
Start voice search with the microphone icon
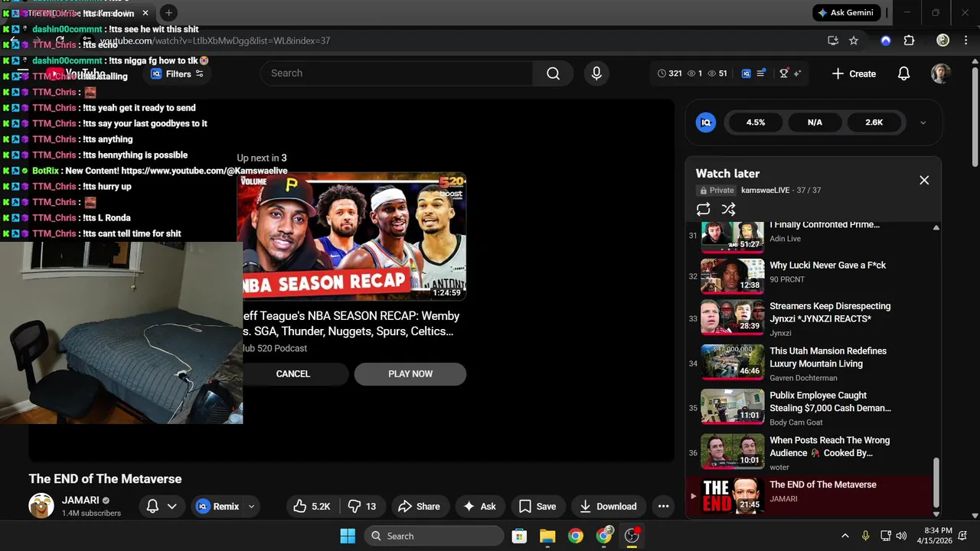[x=596, y=73]
